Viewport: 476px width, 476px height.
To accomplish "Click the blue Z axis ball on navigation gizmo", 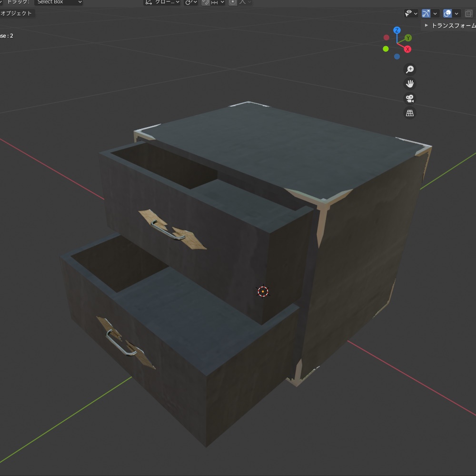I will 396,30.
